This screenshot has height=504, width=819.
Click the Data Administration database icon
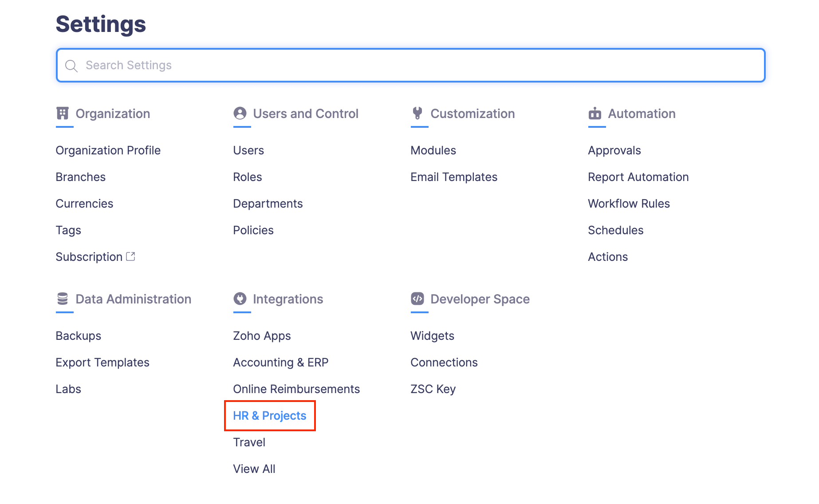[63, 299]
